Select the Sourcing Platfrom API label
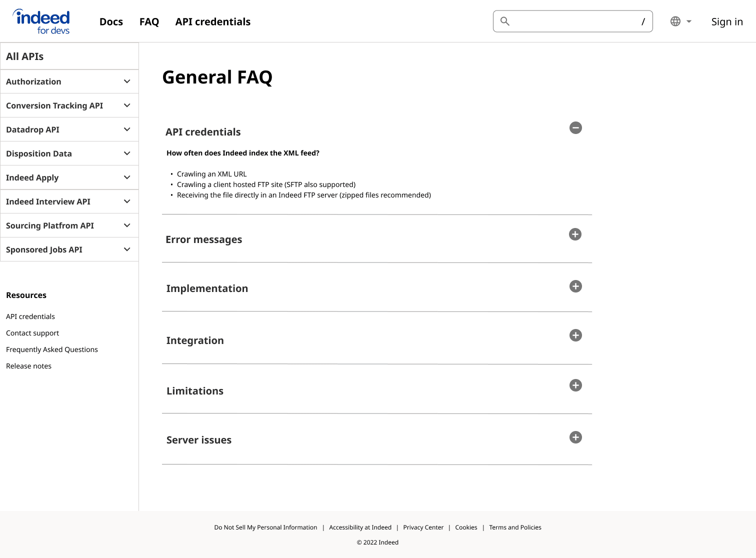The height and width of the screenshot is (558, 756). [x=50, y=225]
